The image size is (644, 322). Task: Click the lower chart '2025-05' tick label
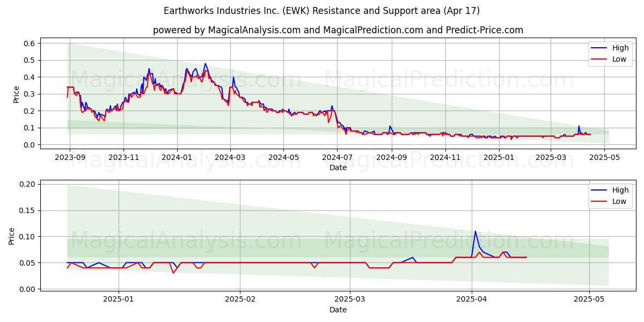pyautogui.click(x=589, y=299)
